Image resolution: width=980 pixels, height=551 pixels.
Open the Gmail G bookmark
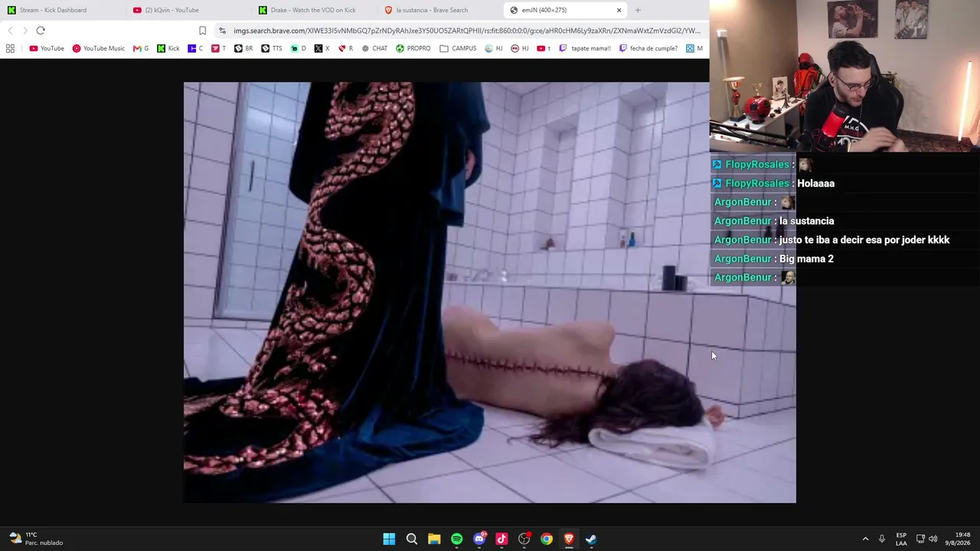pos(141,48)
